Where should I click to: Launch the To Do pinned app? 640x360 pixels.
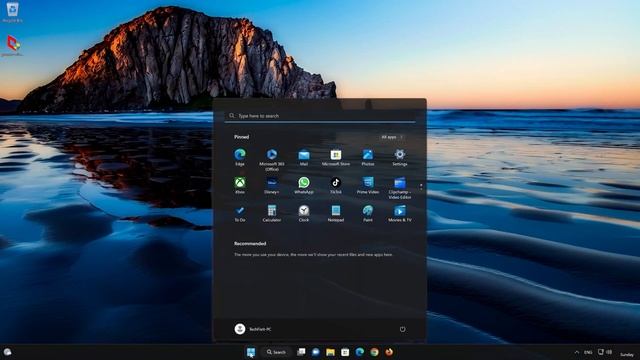coord(240,213)
